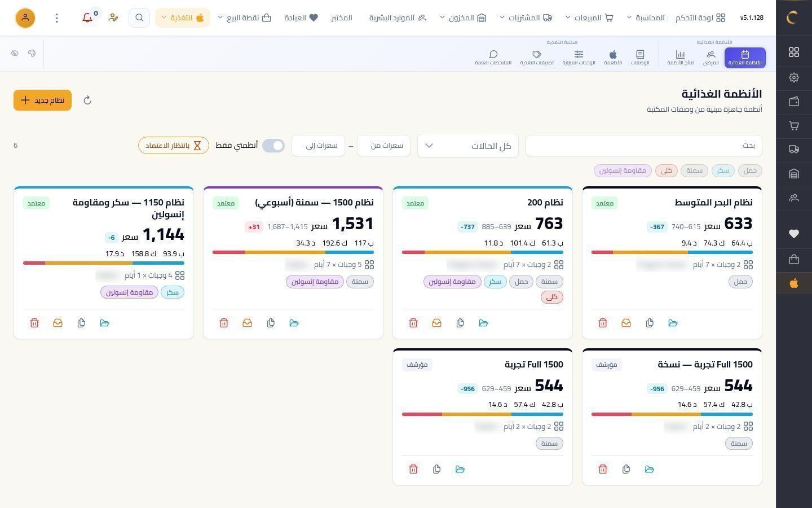The height and width of the screenshot is (508, 812).
Task: Delete the نظام البحر المتوسط diet card
Action: point(603,323)
